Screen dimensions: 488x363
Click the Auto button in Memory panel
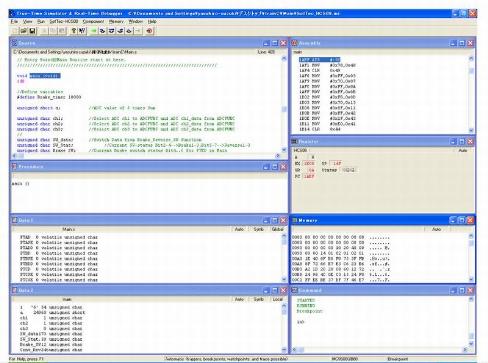437,229
